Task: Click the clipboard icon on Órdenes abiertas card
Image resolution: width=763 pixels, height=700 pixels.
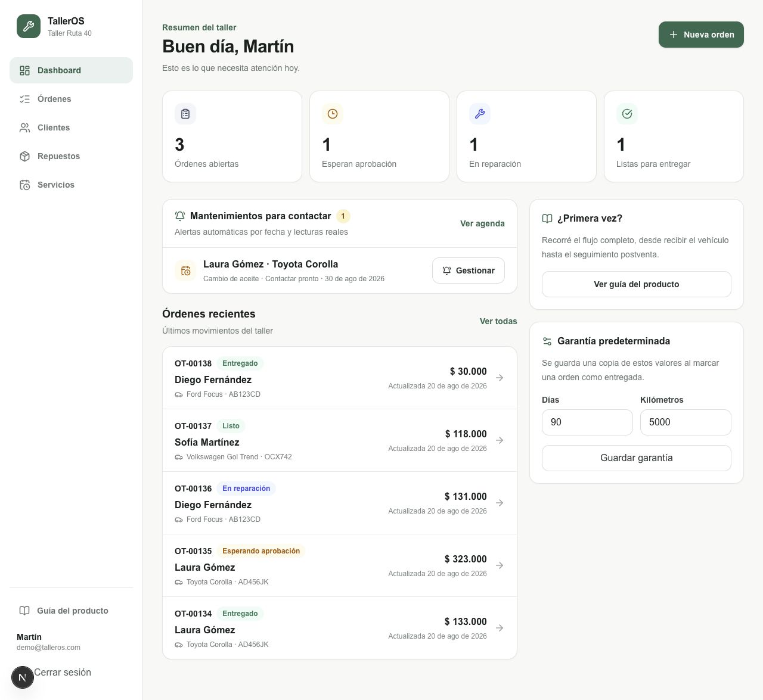Action: [x=185, y=114]
